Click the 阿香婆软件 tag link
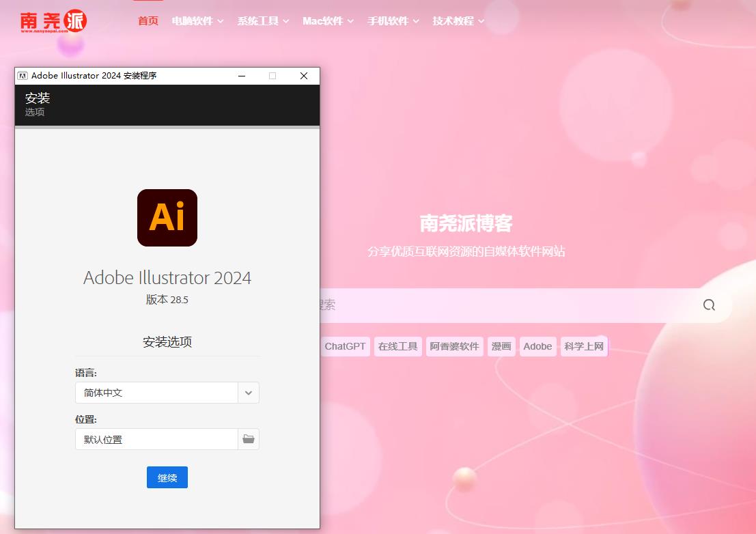 [x=454, y=346]
